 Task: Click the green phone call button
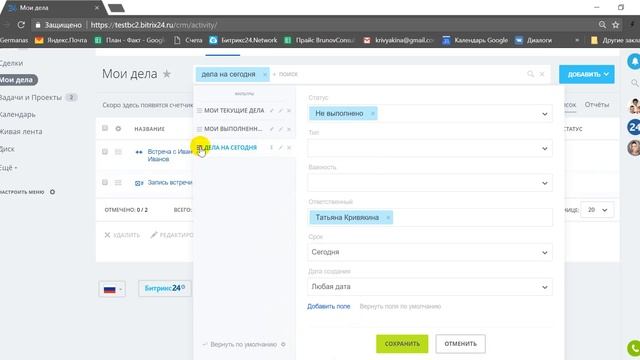coord(633,349)
